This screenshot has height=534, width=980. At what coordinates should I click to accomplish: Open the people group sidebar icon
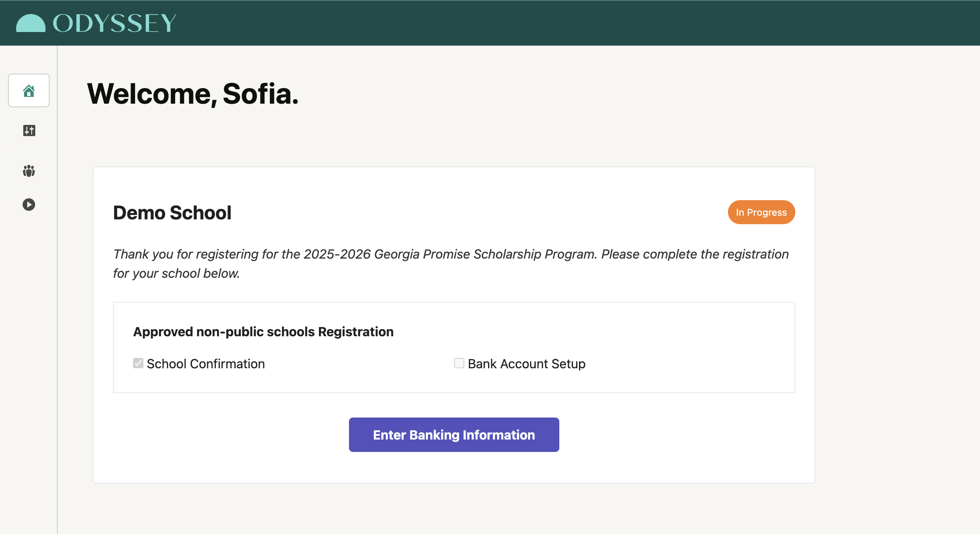click(x=29, y=171)
